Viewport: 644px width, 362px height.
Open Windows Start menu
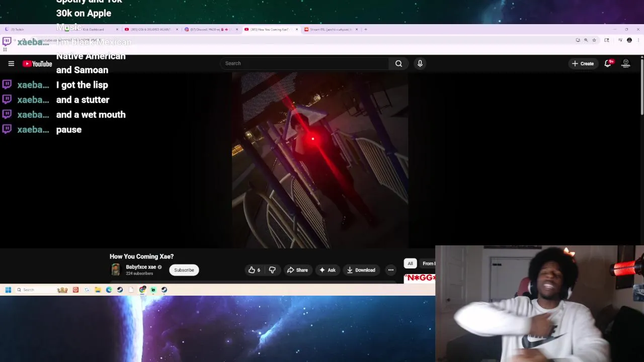coord(8,290)
